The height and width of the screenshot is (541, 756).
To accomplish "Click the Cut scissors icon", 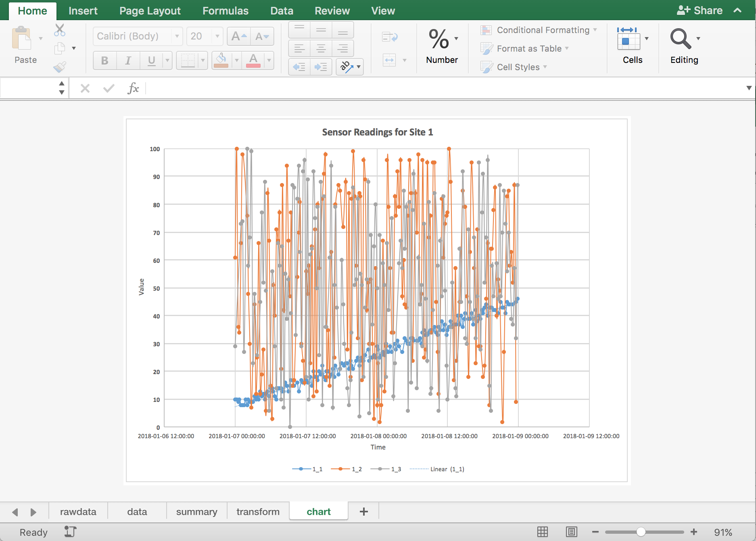I will [x=60, y=30].
